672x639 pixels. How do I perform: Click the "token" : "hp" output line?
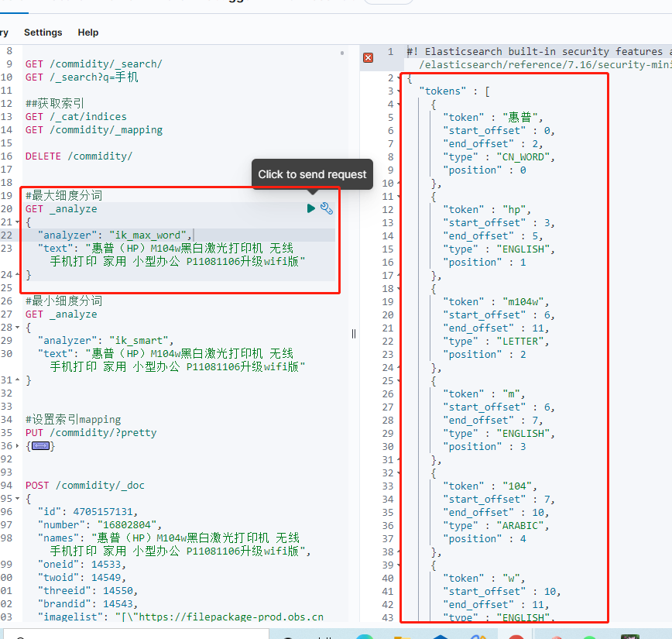pos(487,210)
